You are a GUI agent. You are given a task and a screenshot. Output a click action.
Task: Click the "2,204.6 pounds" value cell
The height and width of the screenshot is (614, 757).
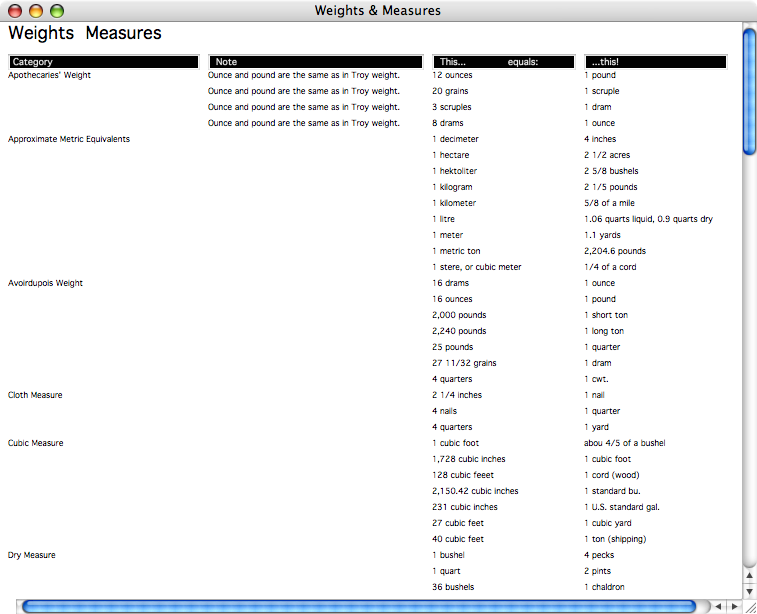[615, 251]
